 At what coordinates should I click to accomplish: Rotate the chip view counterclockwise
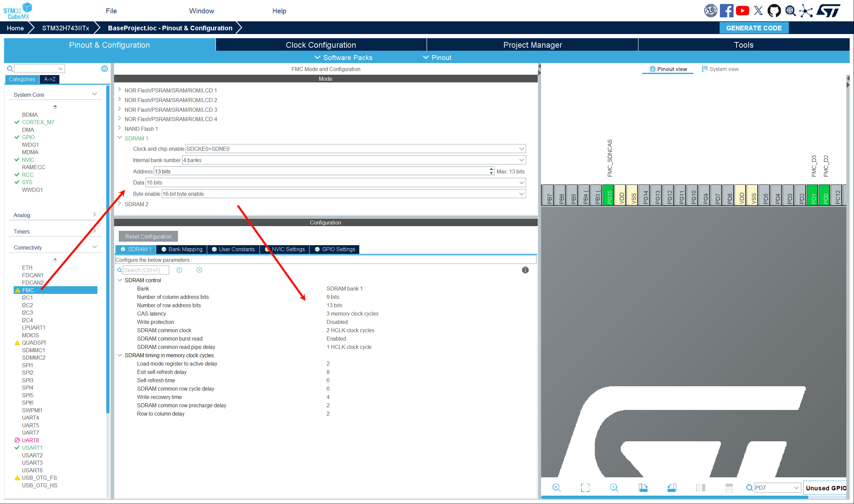coord(672,488)
